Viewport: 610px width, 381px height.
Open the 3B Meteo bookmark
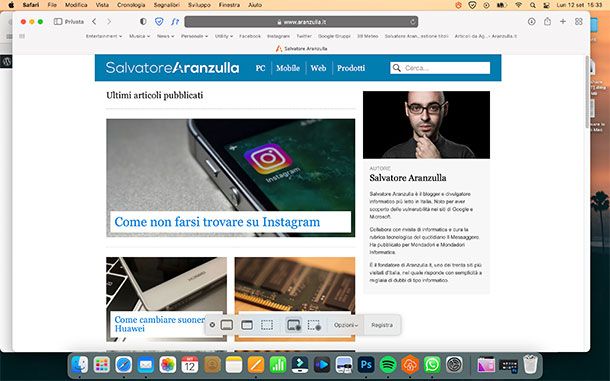(368, 36)
